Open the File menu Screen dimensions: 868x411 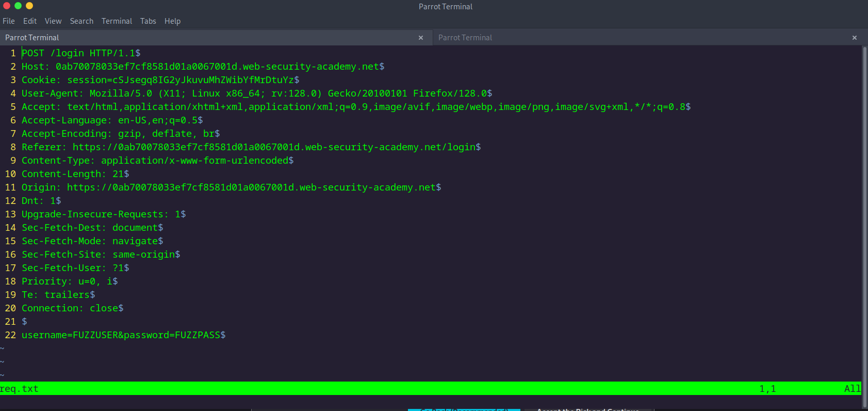(x=9, y=21)
